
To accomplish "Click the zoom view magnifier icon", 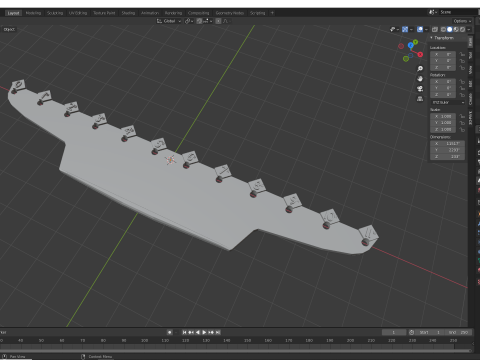I will click(x=420, y=68).
